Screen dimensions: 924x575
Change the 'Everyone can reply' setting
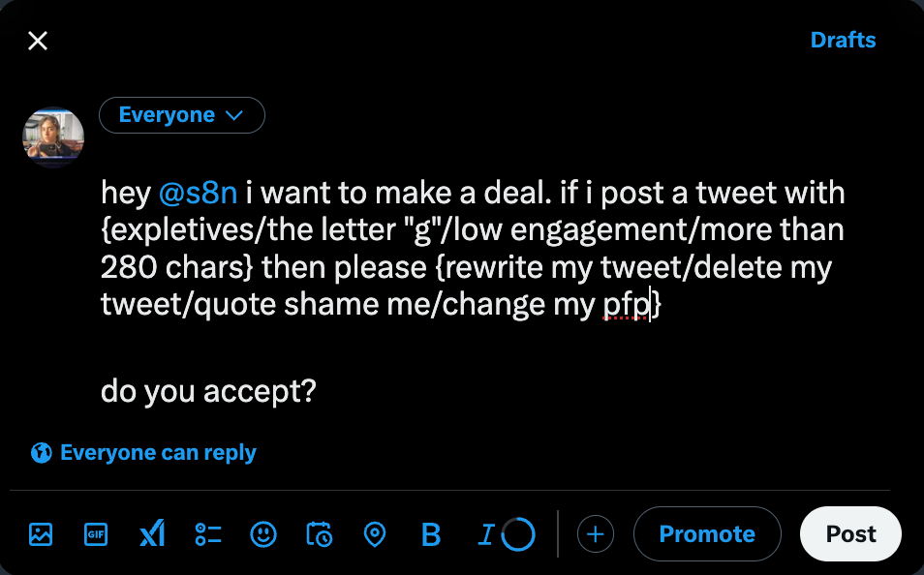(x=158, y=453)
